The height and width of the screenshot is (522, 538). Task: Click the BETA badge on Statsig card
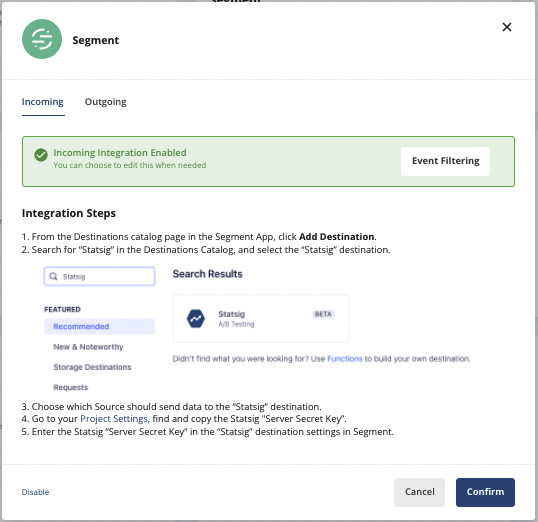tap(323, 314)
